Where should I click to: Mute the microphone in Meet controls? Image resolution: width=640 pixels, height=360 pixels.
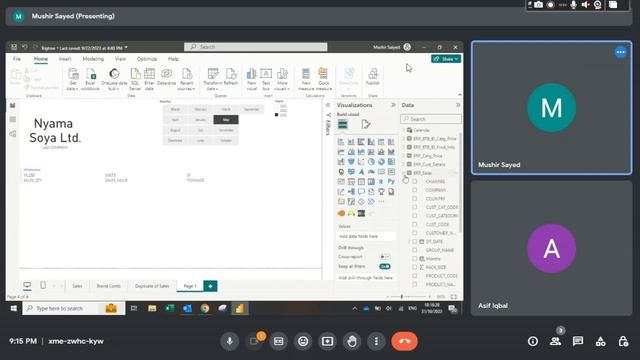[230, 341]
